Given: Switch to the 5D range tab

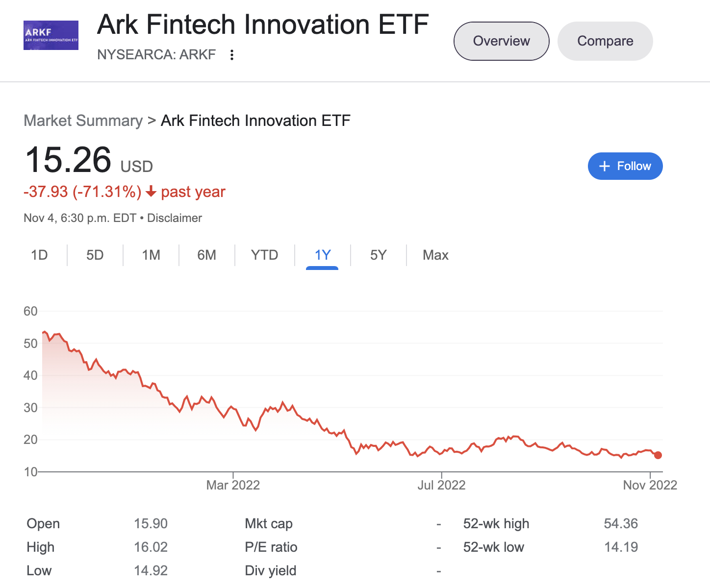Looking at the screenshot, I should point(95,255).
